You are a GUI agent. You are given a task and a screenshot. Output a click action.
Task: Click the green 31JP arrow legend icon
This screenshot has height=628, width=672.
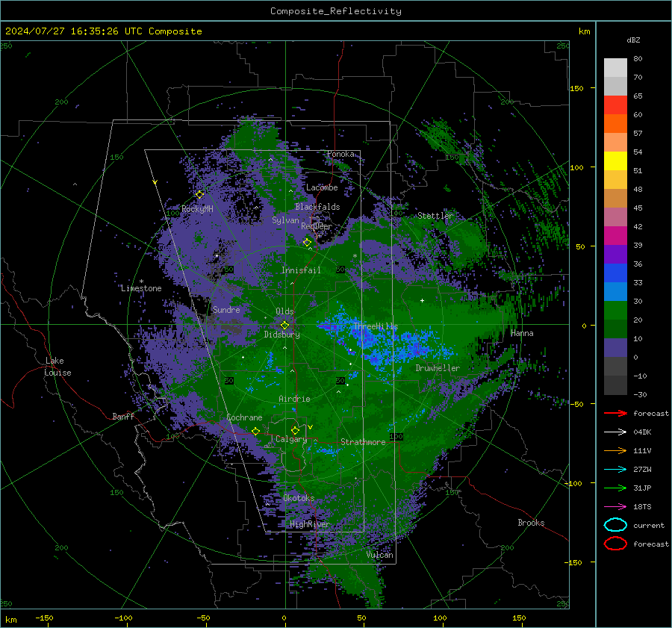pos(615,488)
